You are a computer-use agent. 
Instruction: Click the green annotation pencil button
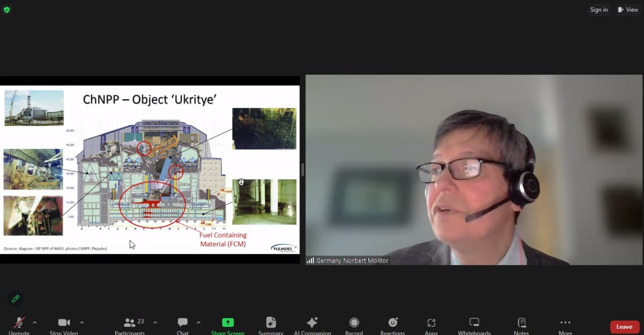[x=16, y=299]
